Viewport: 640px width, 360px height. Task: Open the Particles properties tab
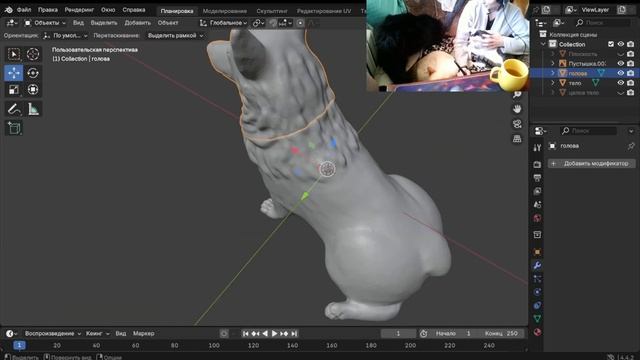pyautogui.click(x=537, y=279)
